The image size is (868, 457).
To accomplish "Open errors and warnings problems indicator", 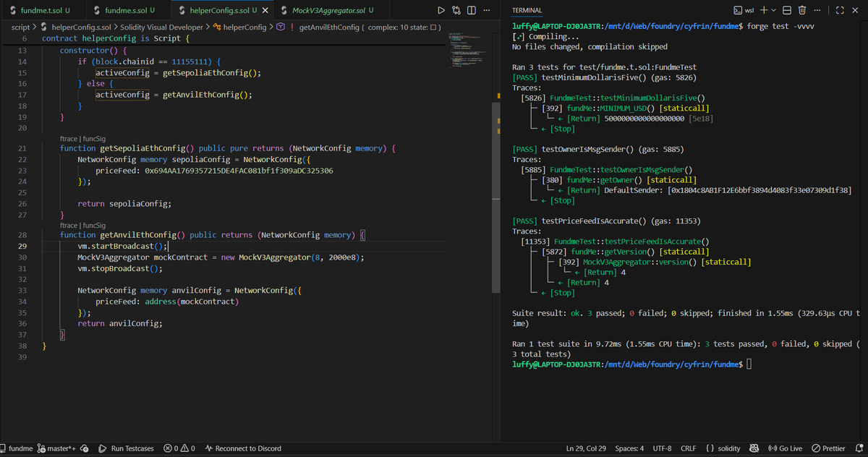I will pyautogui.click(x=179, y=448).
